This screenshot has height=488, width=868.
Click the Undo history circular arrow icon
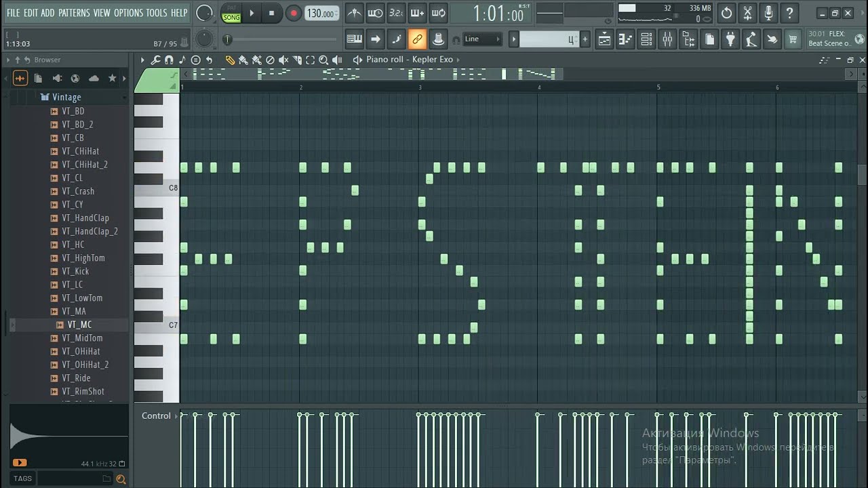pyautogui.click(x=726, y=13)
